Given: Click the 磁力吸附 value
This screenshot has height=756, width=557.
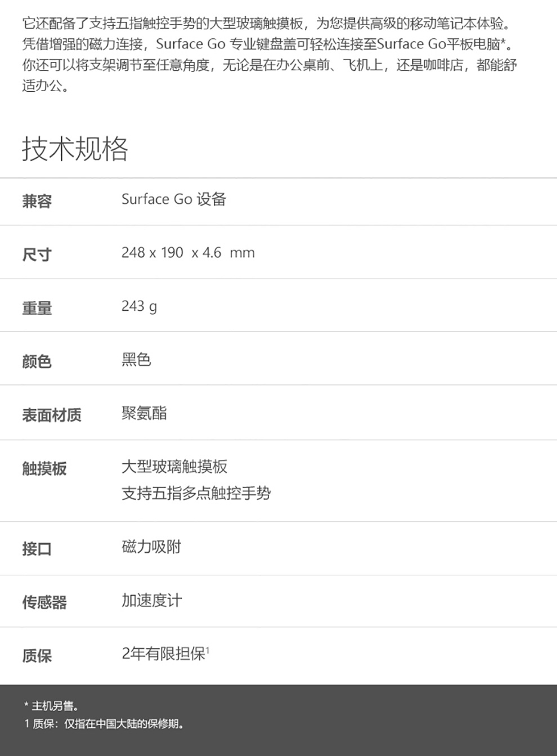Looking at the screenshot, I should tap(151, 547).
